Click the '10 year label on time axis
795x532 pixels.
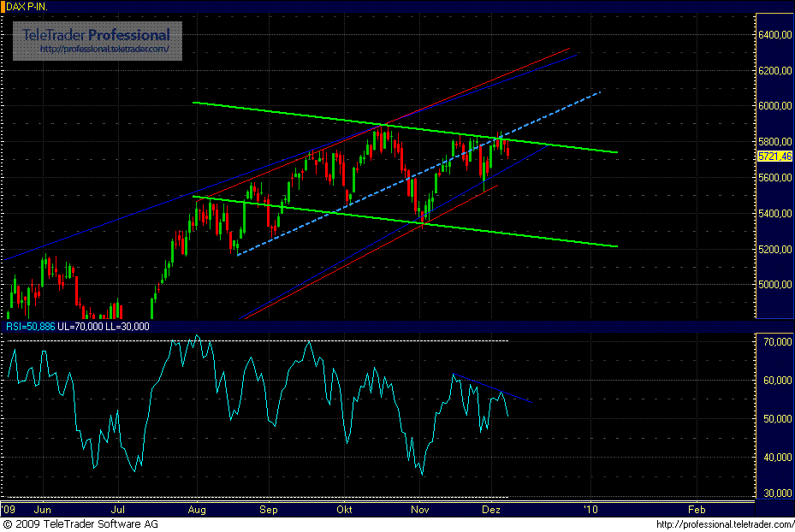coord(590,510)
